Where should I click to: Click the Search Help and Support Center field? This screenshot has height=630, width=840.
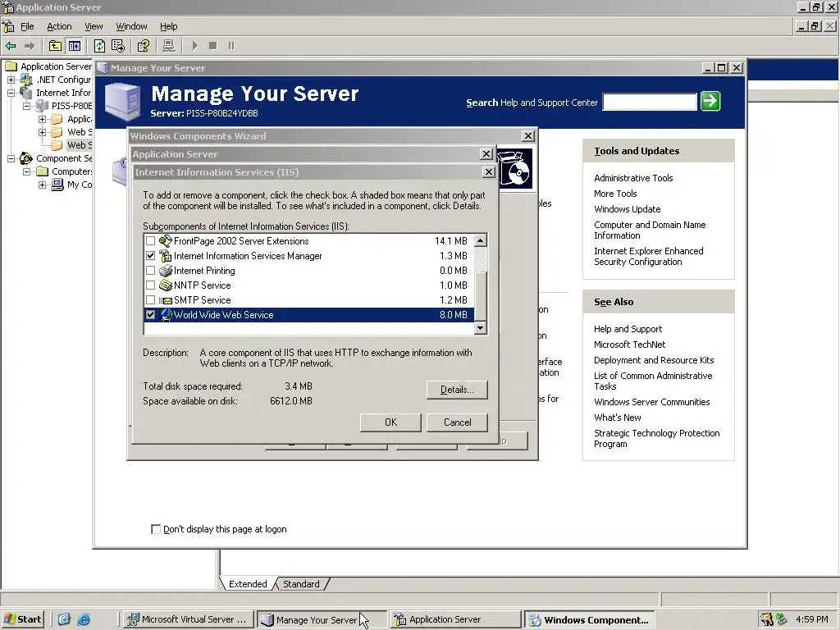650,102
